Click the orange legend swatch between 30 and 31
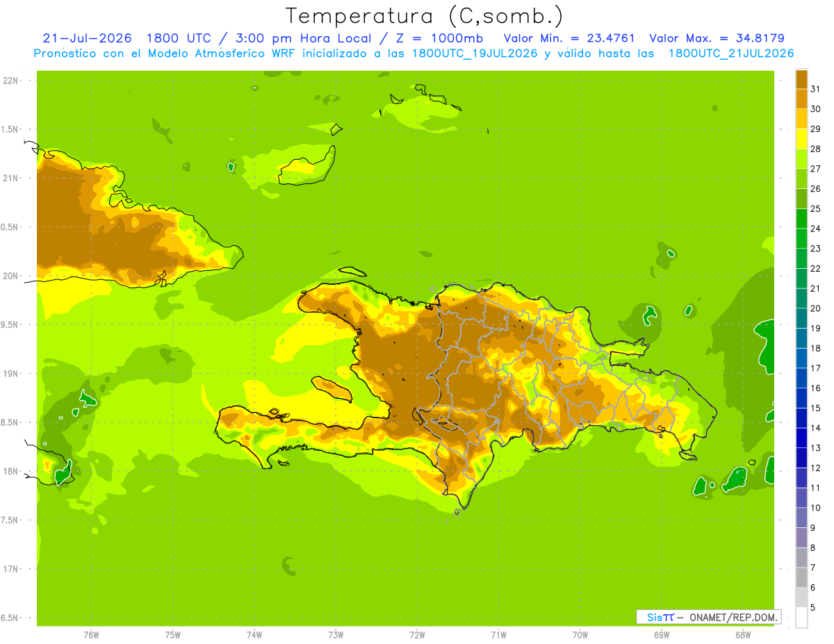 click(801, 99)
